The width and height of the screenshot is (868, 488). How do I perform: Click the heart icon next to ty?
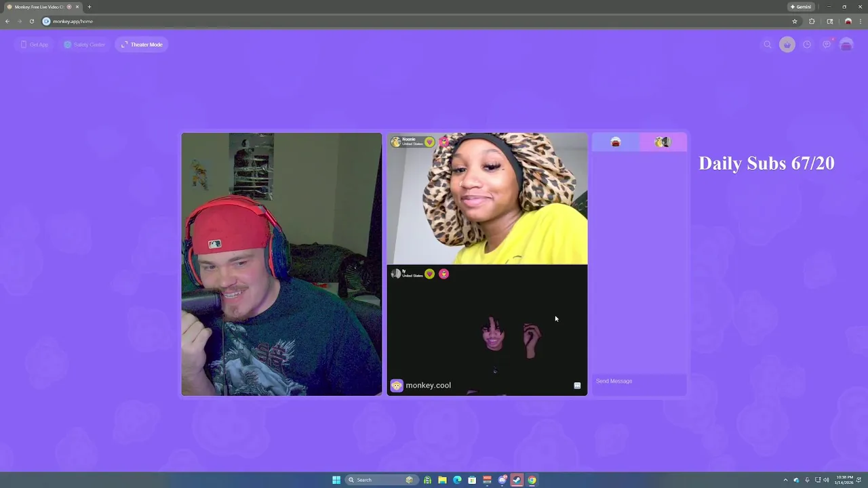point(429,274)
